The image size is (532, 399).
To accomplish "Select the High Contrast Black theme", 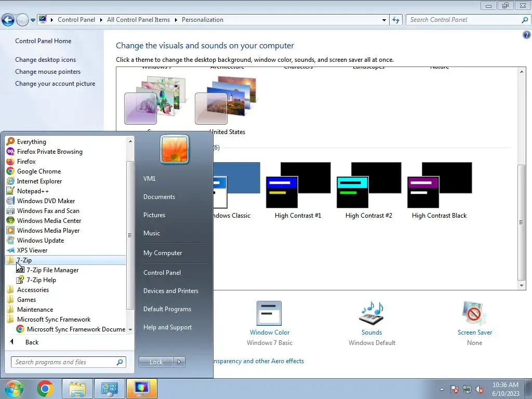I will [x=439, y=191].
